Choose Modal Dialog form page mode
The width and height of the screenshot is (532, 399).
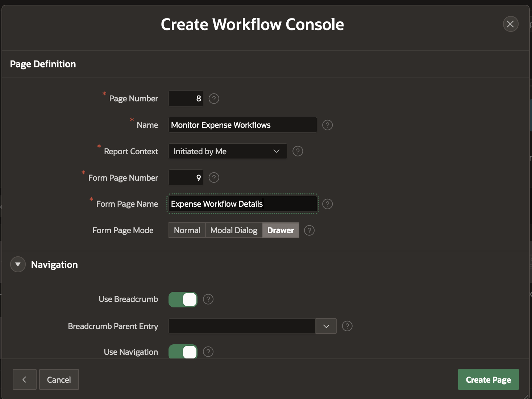pos(234,230)
